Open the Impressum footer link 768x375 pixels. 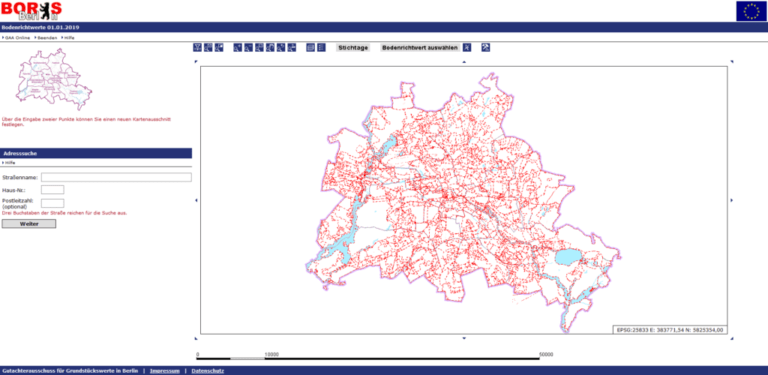[165, 371]
